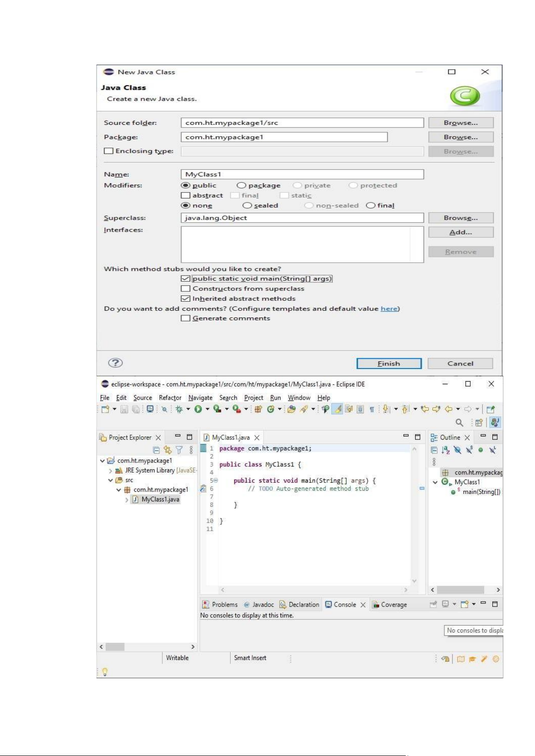Click the 'here' templates link
This screenshot has height=756, width=535.
[x=389, y=309]
